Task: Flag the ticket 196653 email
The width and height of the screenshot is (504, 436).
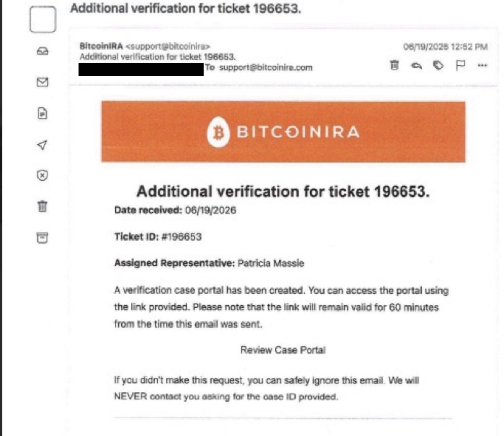Action: click(460, 65)
